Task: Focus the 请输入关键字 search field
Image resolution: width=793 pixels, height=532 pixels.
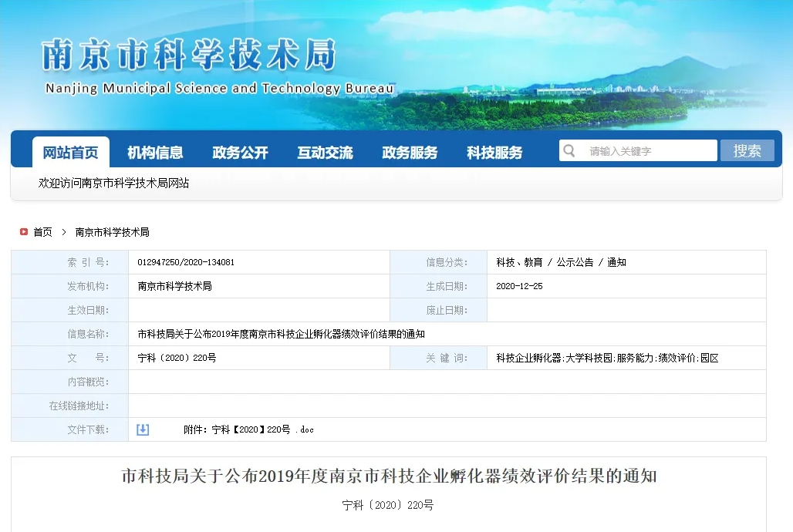Action: coord(648,151)
